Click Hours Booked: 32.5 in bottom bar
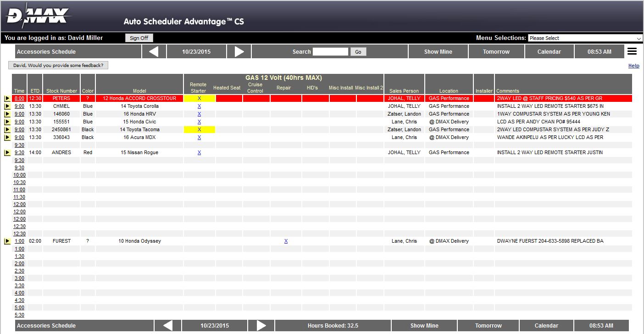The height and width of the screenshot is (334, 644). [x=333, y=325]
